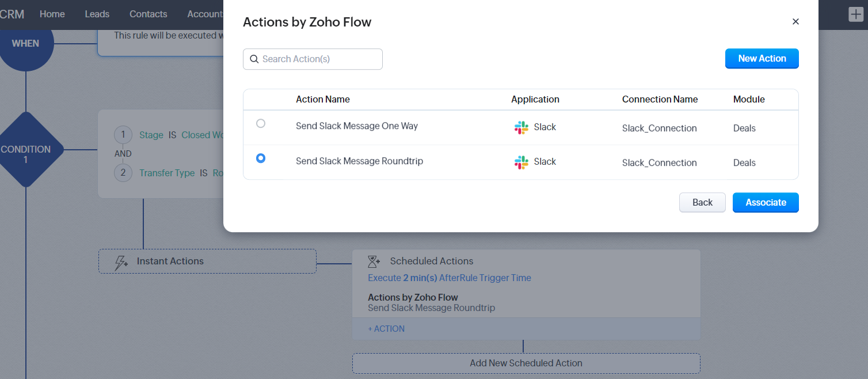Click the Execute 2 min(s) After Rule Trigger Time link
868x379 pixels.
point(450,278)
